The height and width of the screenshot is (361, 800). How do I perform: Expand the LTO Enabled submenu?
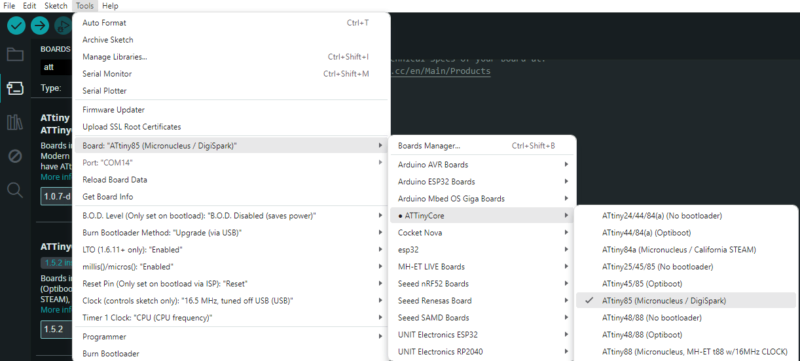[232, 250]
